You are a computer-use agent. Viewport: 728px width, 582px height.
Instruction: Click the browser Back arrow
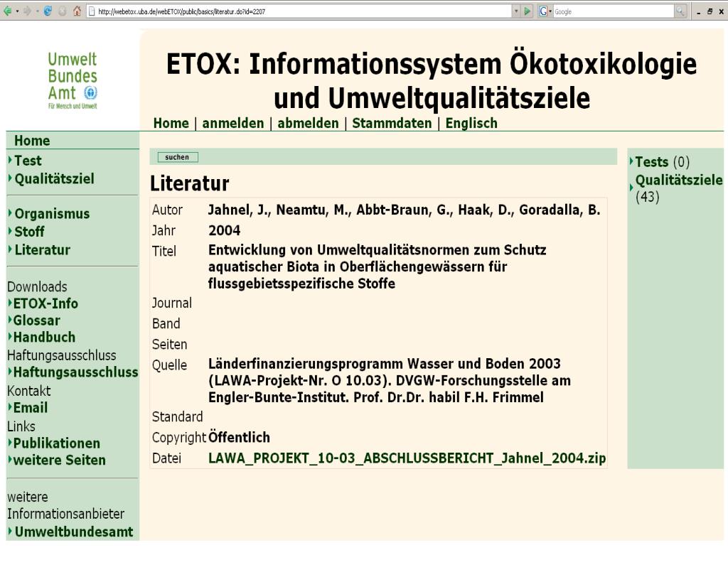click(x=7, y=11)
